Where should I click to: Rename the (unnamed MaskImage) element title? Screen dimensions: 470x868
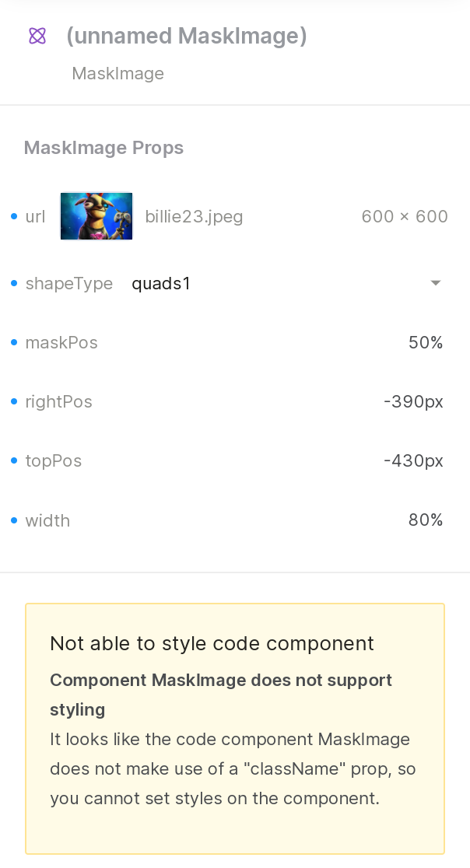pos(187,36)
